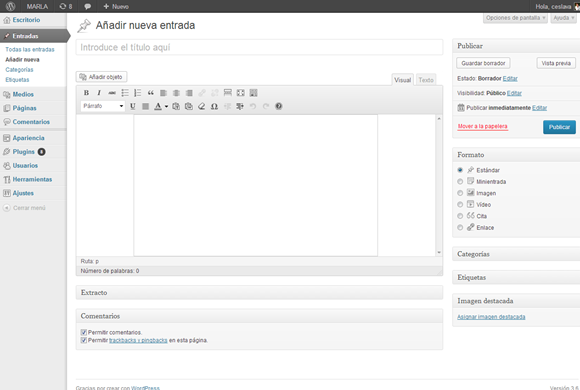Underline text with the U icon
The image size is (580, 390).
coord(132,107)
